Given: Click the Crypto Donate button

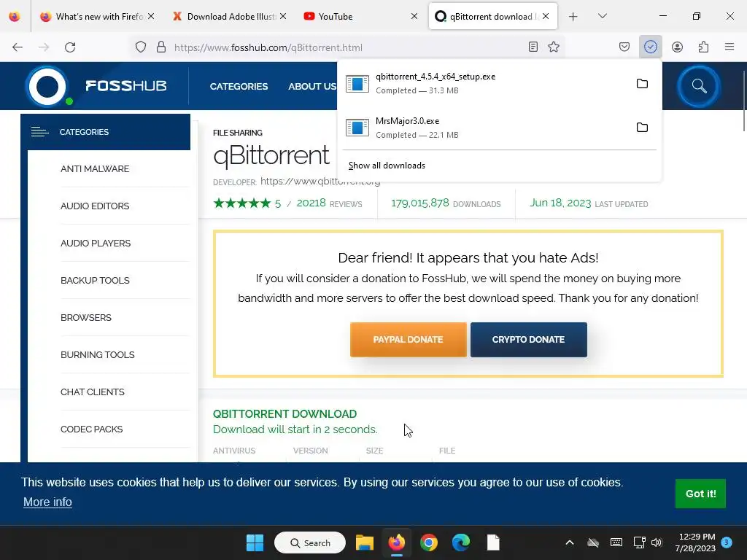Looking at the screenshot, I should (x=528, y=340).
